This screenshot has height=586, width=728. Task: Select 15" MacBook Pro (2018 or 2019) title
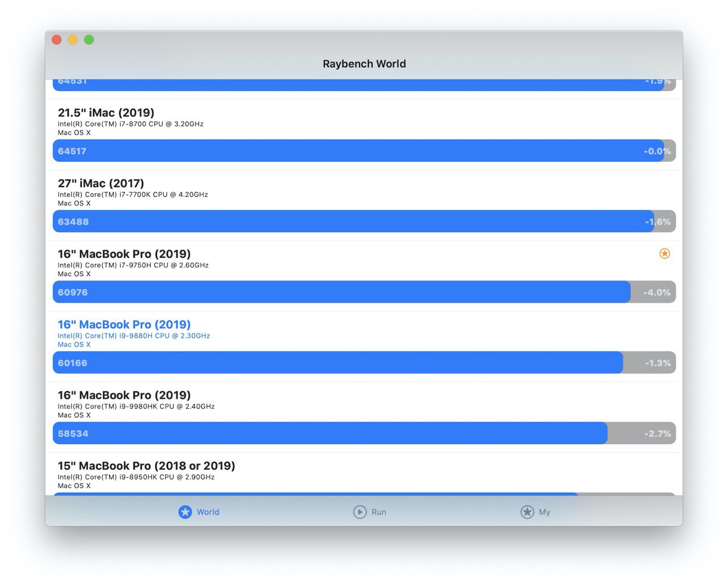(x=146, y=465)
